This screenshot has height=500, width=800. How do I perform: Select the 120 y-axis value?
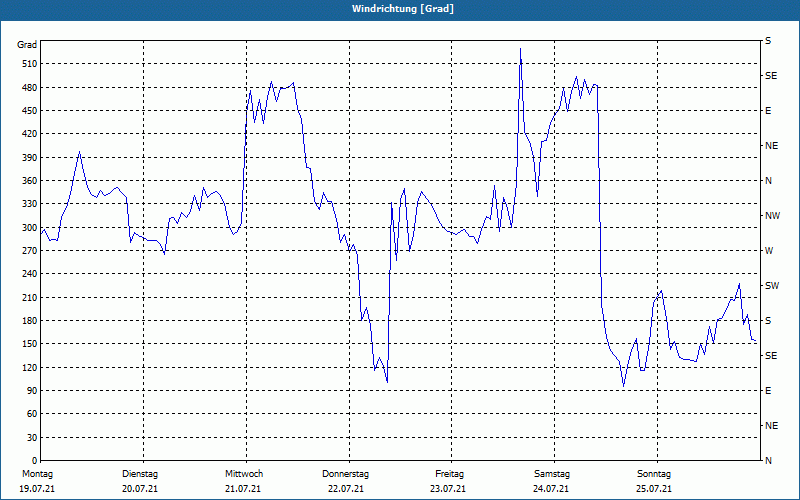click(30, 368)
